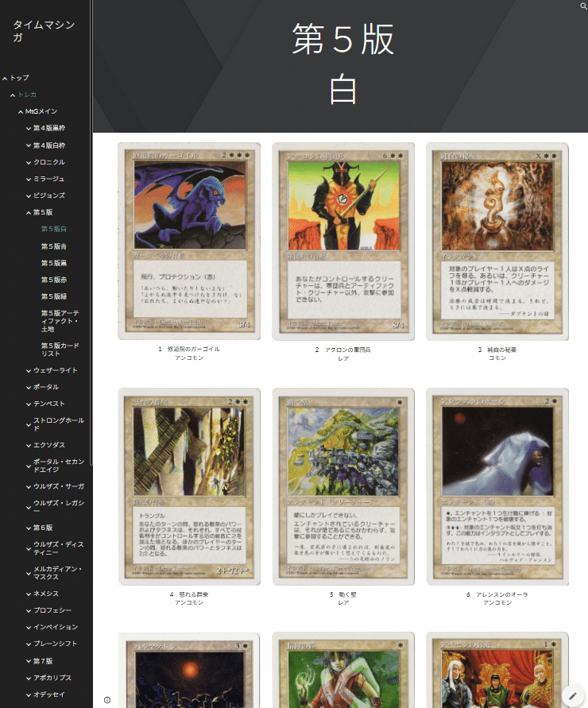The image size is (588, 708).
Task: Click the pencil edit icon
Action: click(571, 695)
